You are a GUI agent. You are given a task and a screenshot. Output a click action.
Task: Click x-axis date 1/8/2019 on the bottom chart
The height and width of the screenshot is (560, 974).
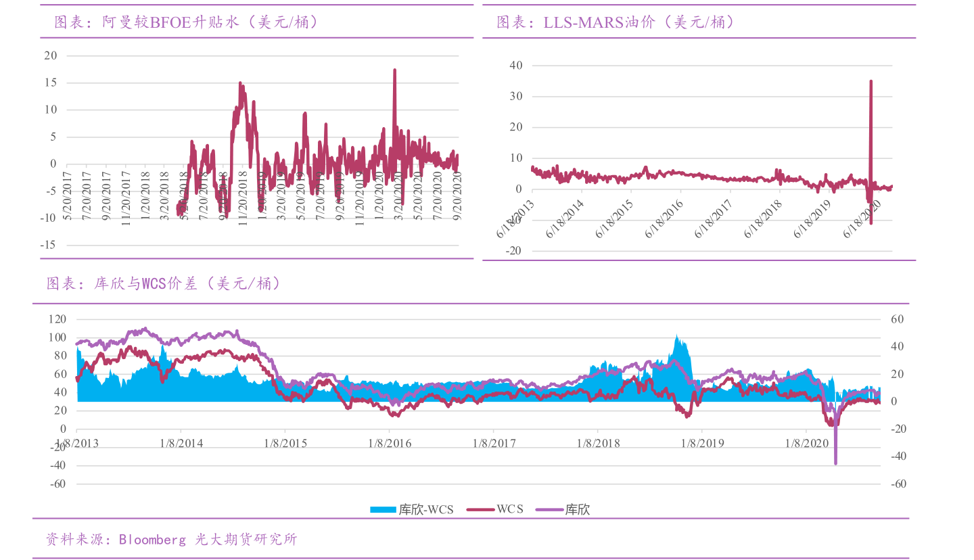[702, 443]
